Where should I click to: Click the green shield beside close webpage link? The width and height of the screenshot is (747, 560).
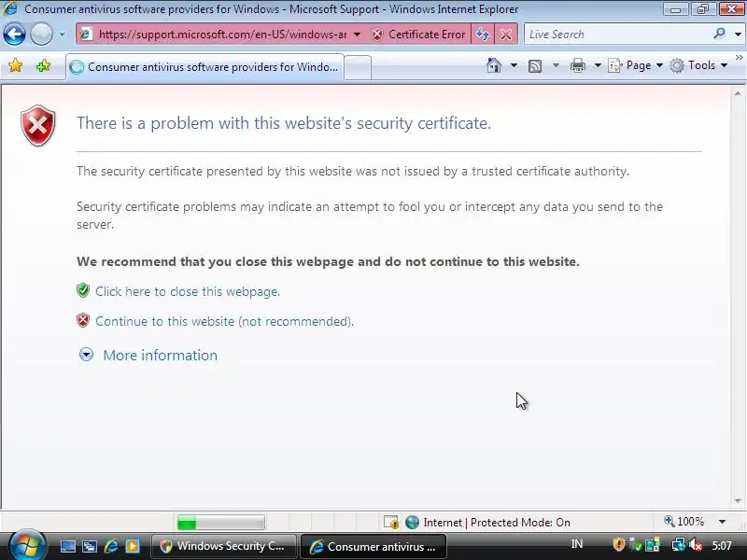click(83, 290)
